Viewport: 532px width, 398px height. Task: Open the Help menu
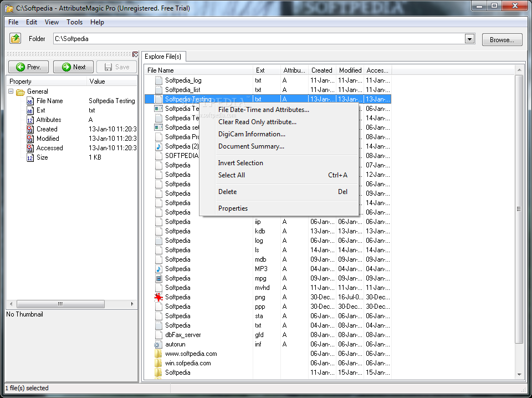tap(97, 22)
